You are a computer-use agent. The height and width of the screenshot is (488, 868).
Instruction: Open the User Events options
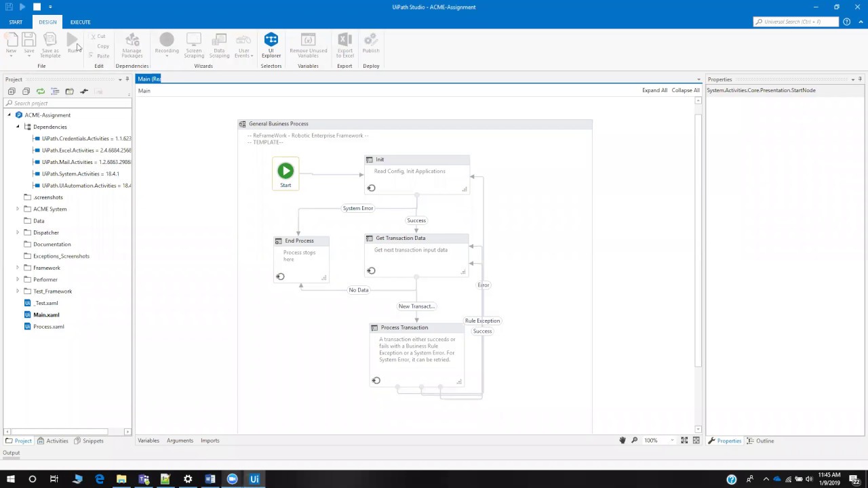click(x=243, y=45)
